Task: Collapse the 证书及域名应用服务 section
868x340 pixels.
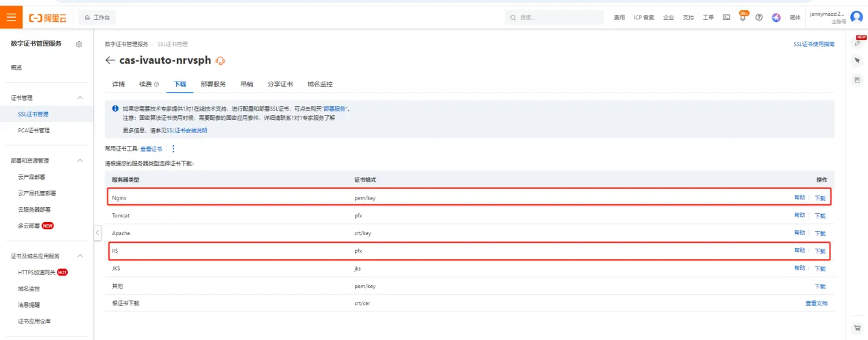Action: [x=79, y=256]
